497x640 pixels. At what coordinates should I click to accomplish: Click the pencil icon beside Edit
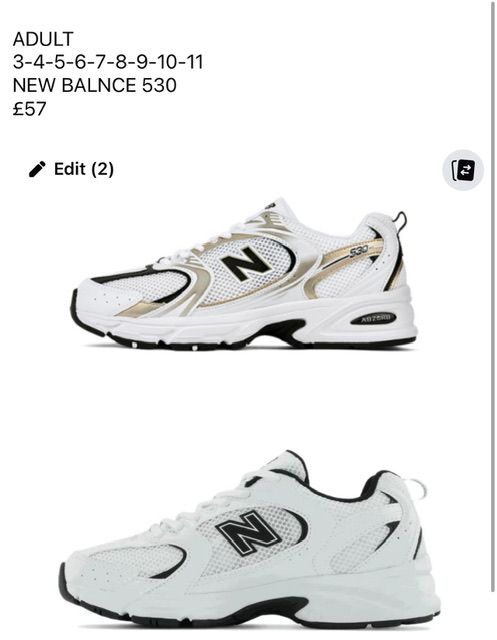37,169
